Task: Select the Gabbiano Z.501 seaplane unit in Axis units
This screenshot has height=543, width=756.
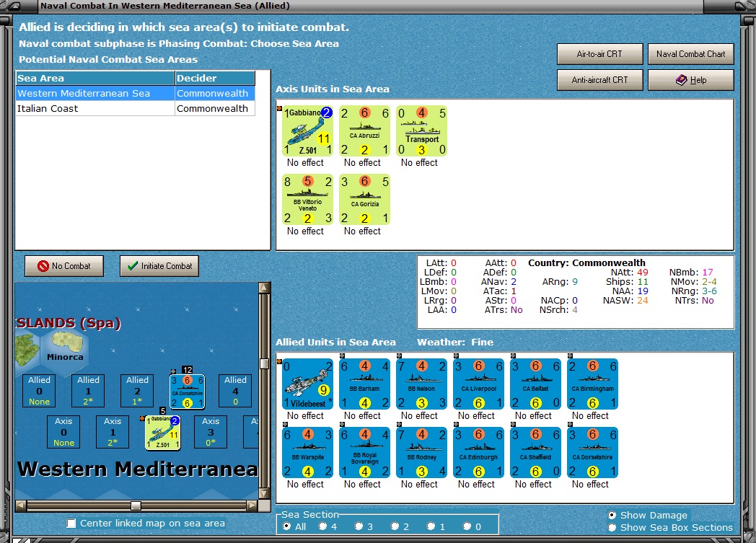Action: click(307, 131)
